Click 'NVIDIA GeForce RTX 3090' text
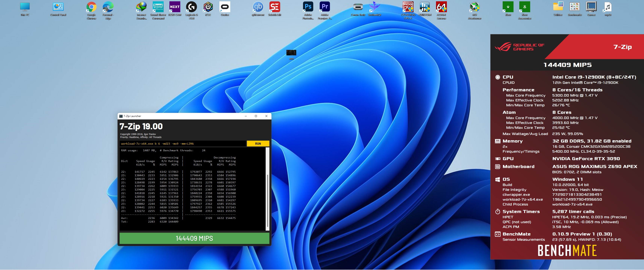644x270 pixels. point(586,159)
